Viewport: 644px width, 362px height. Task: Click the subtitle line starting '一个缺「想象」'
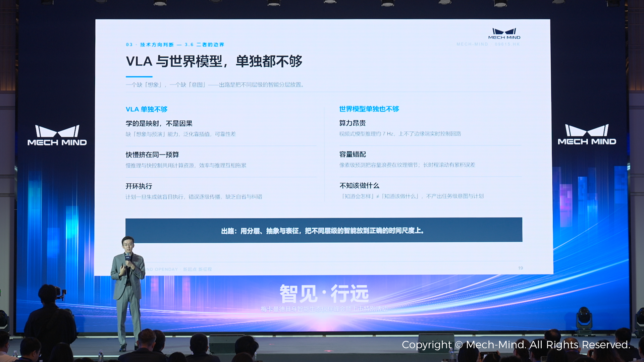215,85
